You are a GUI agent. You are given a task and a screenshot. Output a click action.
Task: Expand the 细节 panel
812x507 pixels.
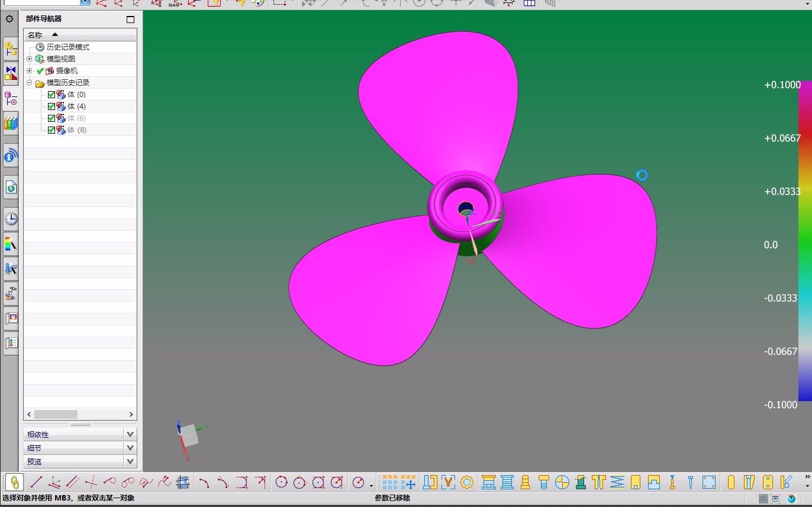point(130,448)
